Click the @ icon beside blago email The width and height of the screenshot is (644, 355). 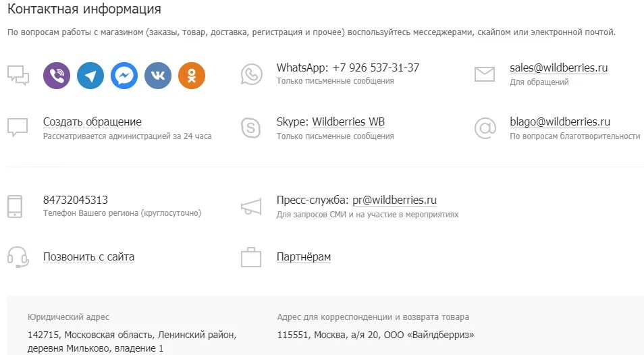(485, 128)
